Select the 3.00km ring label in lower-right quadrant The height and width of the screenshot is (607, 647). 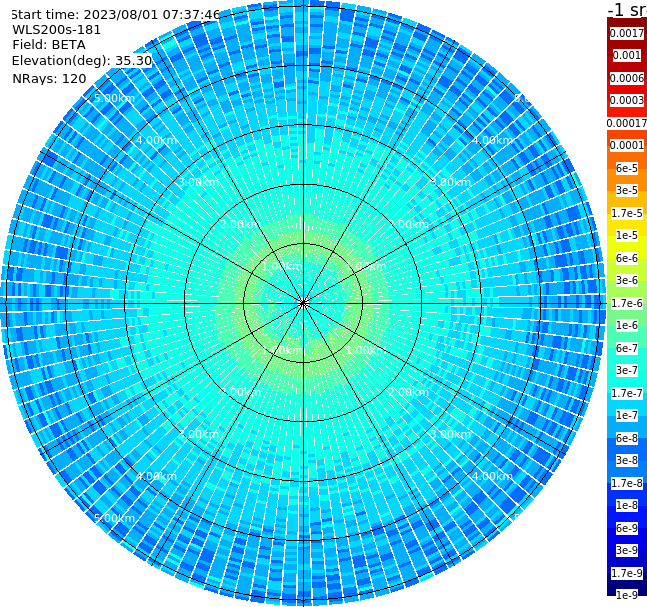tap(450, 434)
